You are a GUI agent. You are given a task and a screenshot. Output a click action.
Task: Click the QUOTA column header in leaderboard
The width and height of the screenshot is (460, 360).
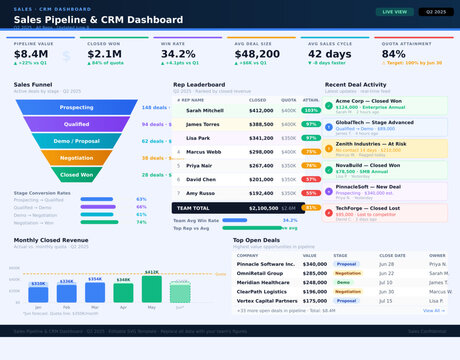pyautogui.click(x=288, y=100)
